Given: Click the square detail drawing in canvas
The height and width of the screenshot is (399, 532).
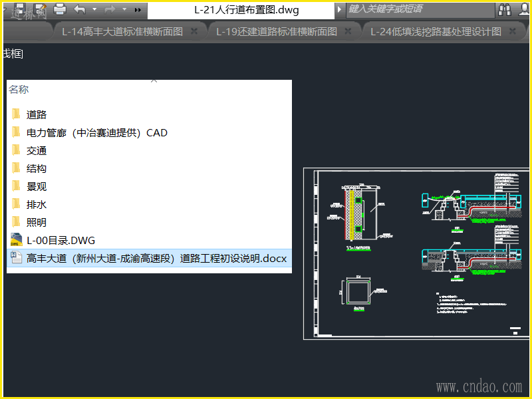Looking at the screenshot, I should 358,291.
